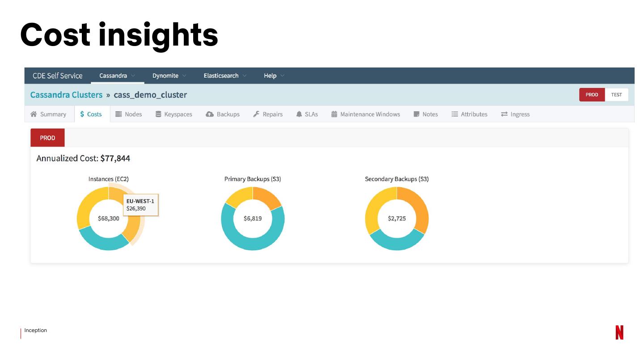This screenshot has height=362, width=644.
Task: Open the Cassandra Clusters breadcrumb link
Action: 66,95
